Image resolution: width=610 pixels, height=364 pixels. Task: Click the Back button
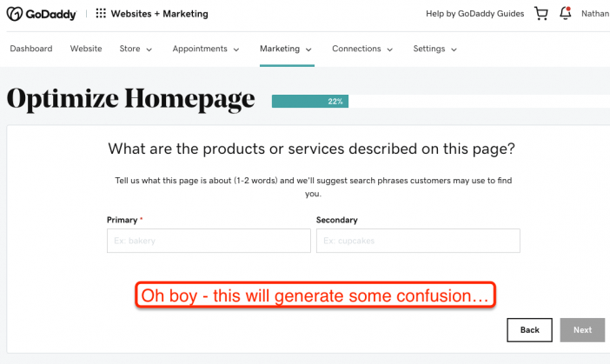[x=529, y=330]
